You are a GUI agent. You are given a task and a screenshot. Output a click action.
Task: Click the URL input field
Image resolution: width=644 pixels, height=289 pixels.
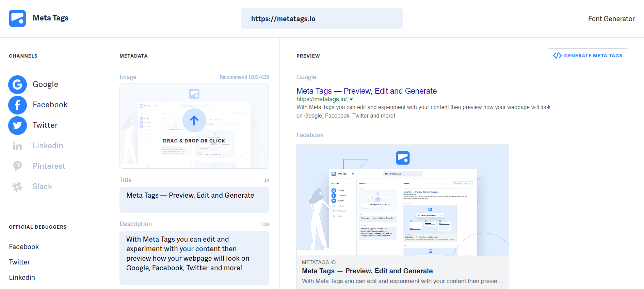pyautogui.click(x=322, y=18)
